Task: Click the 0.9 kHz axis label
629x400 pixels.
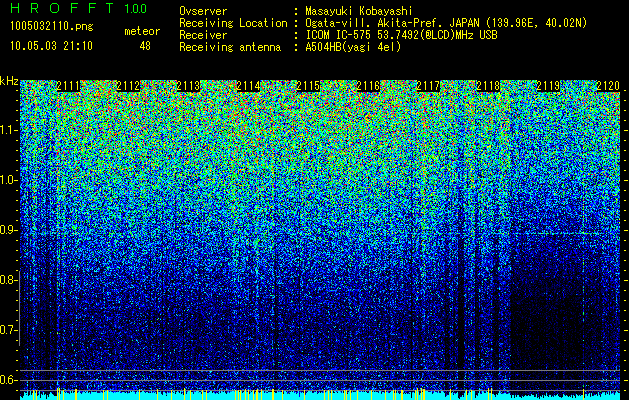Action: [x=9, y=230]
